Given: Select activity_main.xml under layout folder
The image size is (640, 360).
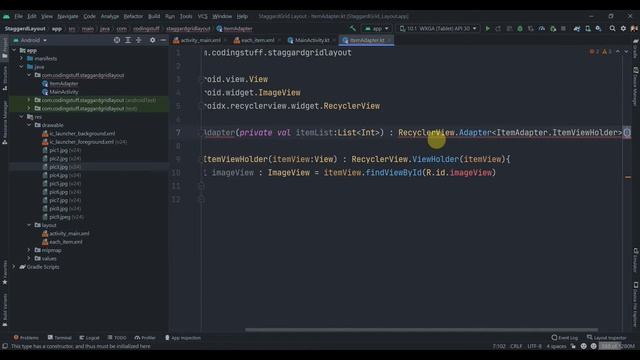Looking at the screenshot, I should (x=65, y=233).
